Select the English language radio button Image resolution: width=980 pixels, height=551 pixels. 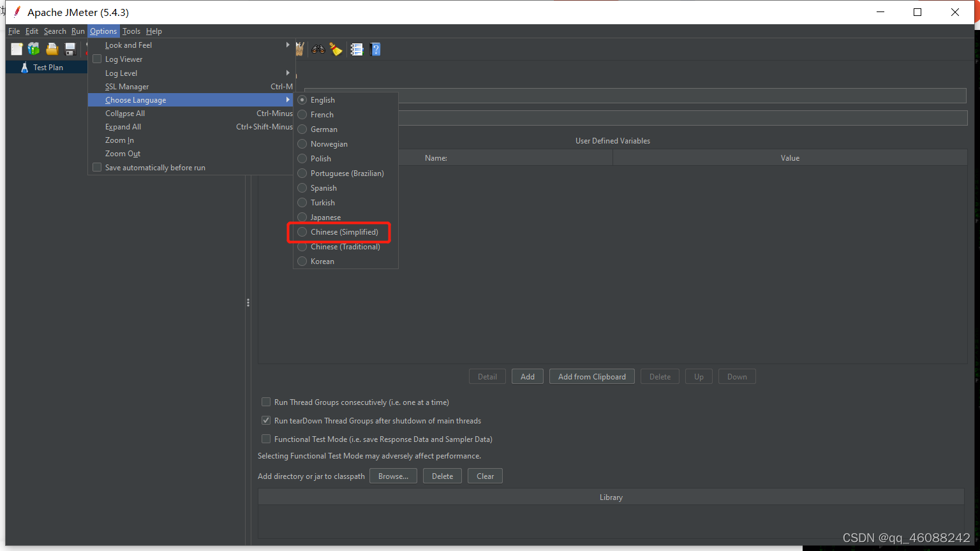point(302,100)
